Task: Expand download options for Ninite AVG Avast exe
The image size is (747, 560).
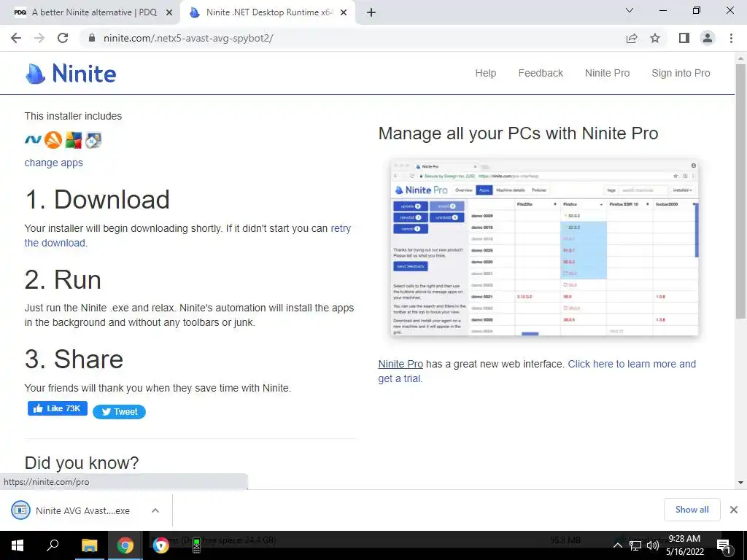Action: pyautogui.click(x=155, y=510)
